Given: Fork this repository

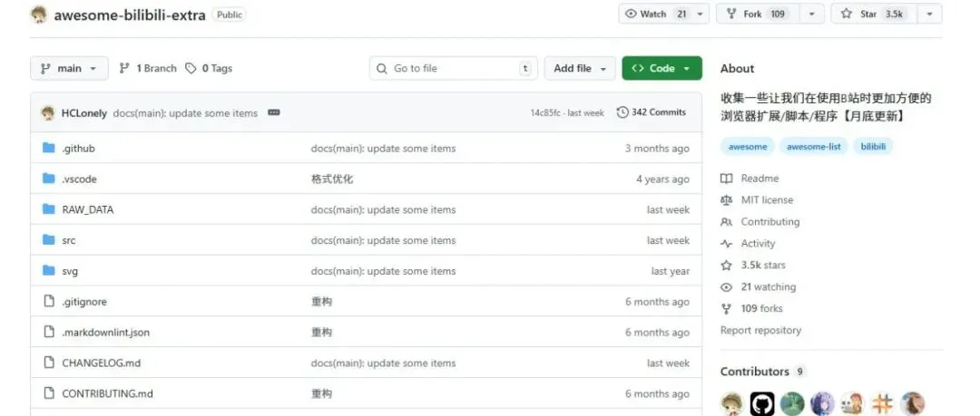Looking at the screenshot, I should pyautogui.click(x=758, y=14).
